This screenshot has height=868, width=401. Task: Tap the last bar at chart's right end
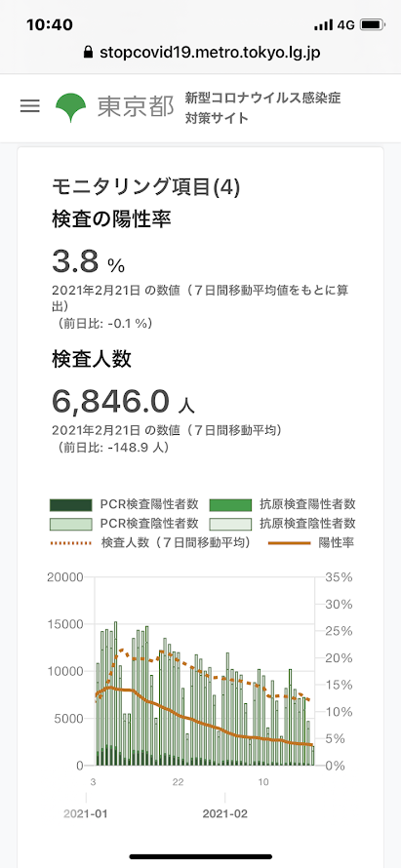(x=313, y=756)
